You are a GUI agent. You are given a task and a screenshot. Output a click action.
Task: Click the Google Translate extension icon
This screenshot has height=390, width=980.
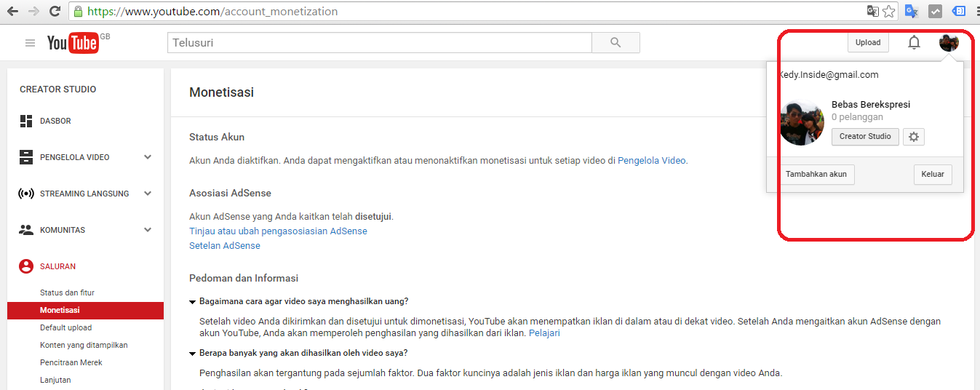click(x=911, y=12)
